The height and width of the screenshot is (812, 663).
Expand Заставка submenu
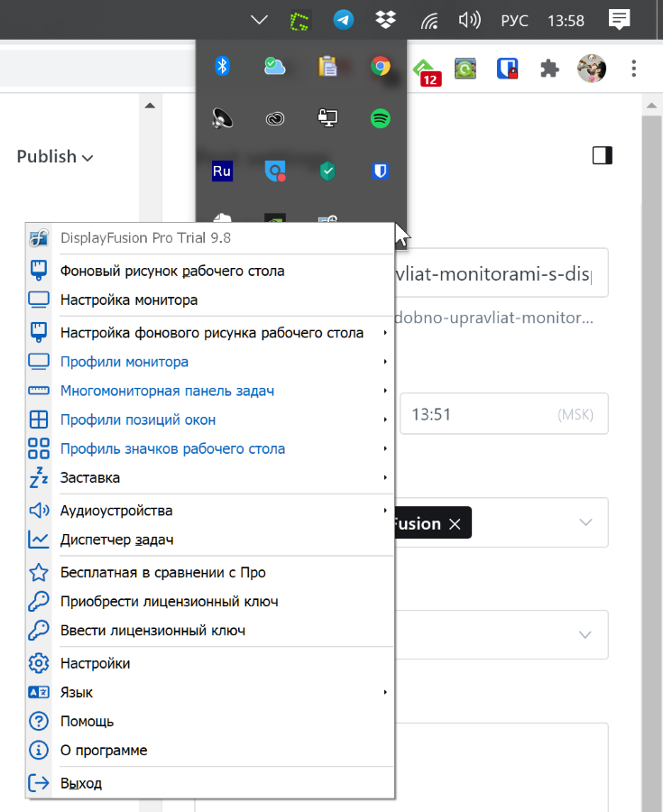(x=211, y=477)
